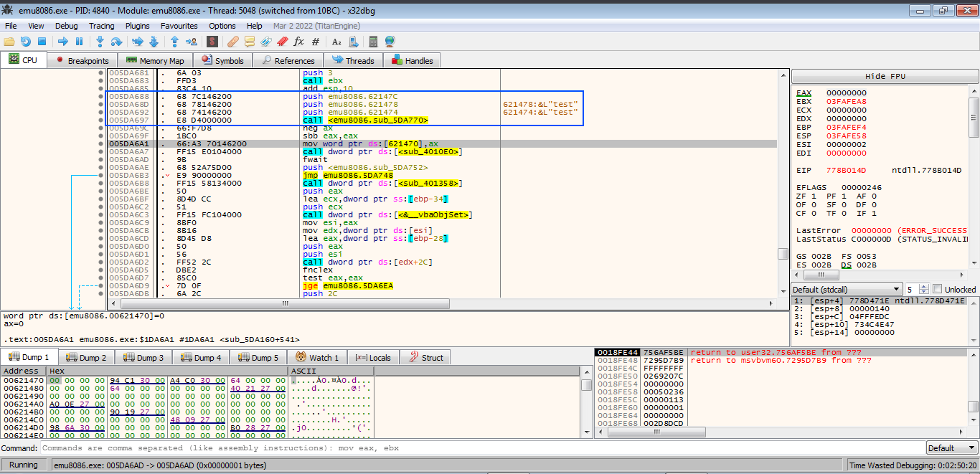Expand the command type Default dropdown
Image resolution: width=980 pixels, height=474 pixels.
(x=951, y=448)
